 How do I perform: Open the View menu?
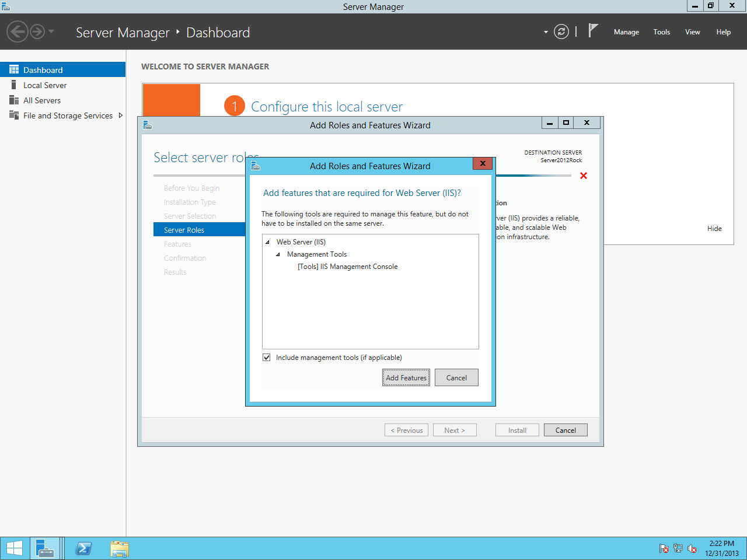(x=693, y=32)
